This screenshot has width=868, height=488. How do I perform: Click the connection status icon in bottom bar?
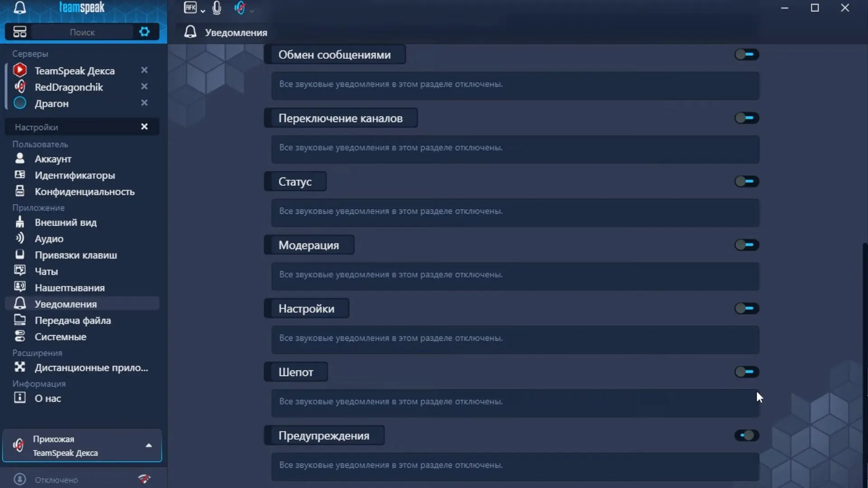144,479
